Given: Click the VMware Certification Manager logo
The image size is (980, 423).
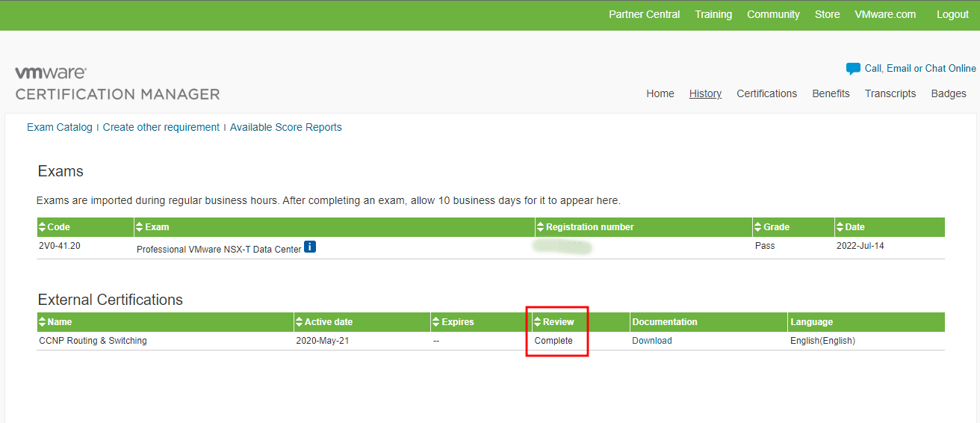Looking at the screenshot, I should [x=117, y=83].
